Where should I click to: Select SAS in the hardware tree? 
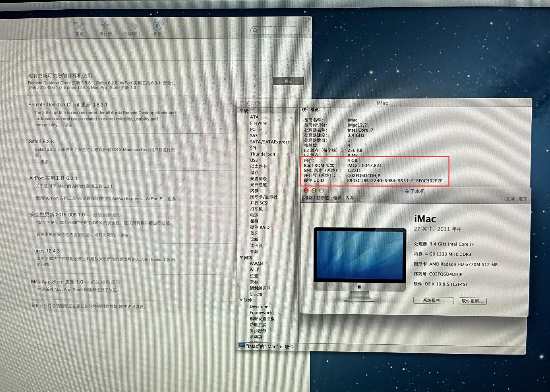pos(254,136)
